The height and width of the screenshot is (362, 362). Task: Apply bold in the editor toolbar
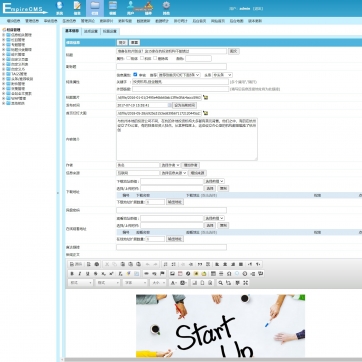click(x=72, y=274)
